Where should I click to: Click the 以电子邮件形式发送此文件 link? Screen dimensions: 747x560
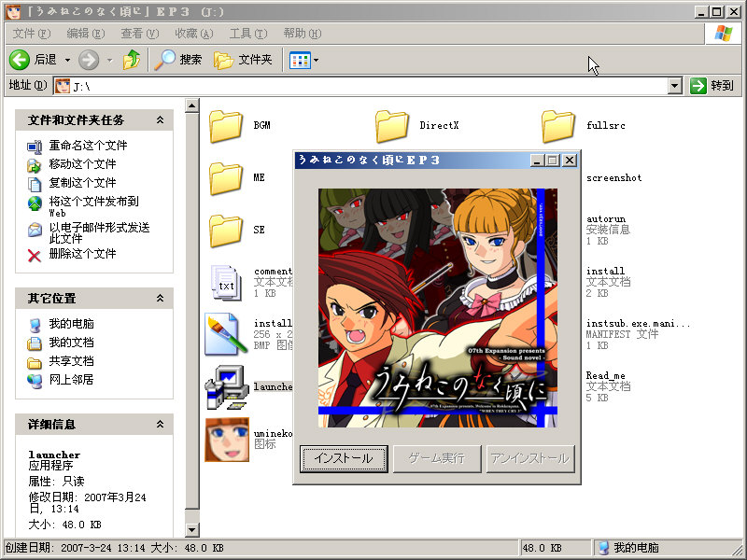(x=99, y=232)
